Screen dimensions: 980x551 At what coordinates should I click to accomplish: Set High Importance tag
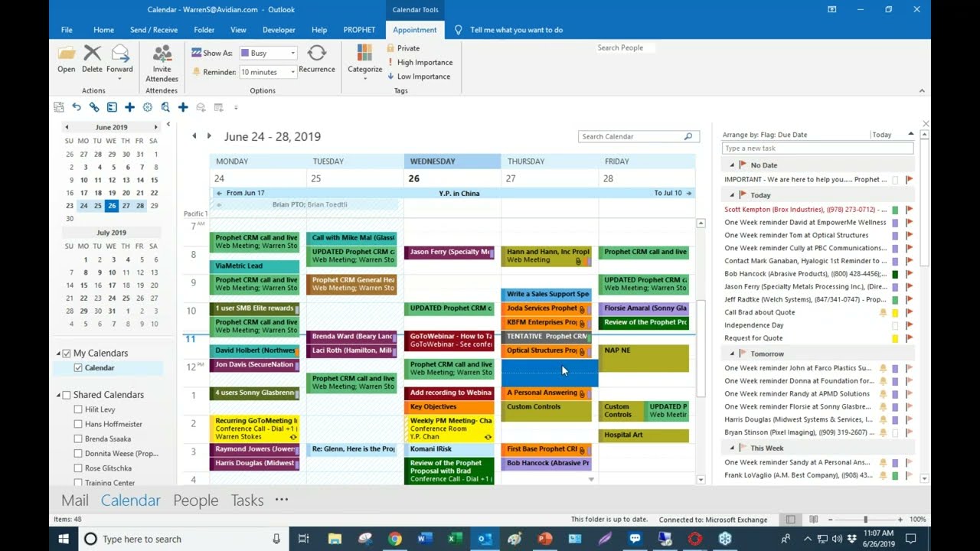[x=420, y=62]
